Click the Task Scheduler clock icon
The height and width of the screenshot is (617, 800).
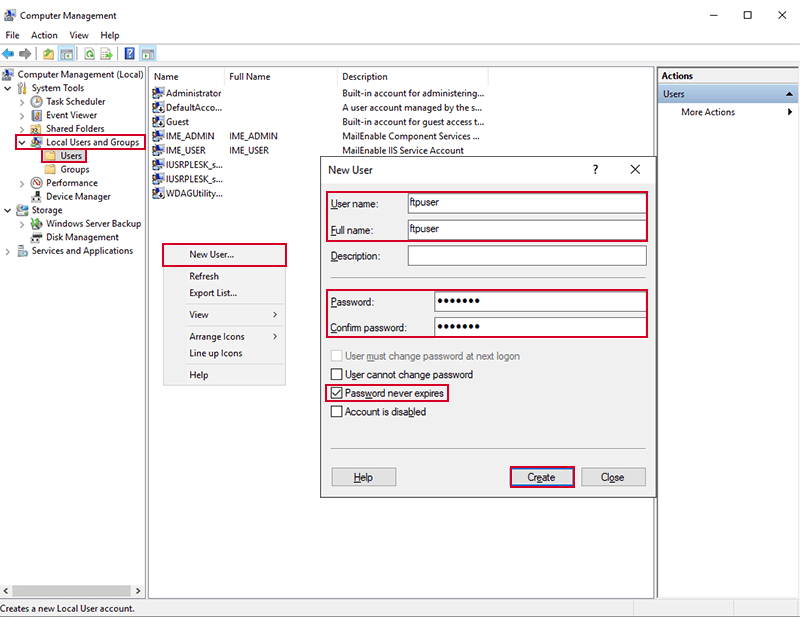[36, 102]
